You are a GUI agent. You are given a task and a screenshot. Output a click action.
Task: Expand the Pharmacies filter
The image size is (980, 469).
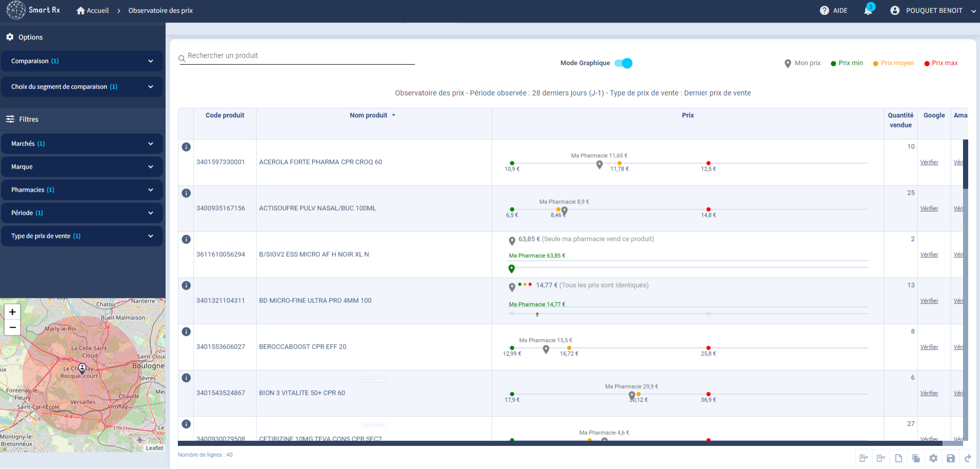tap(82, 190)
